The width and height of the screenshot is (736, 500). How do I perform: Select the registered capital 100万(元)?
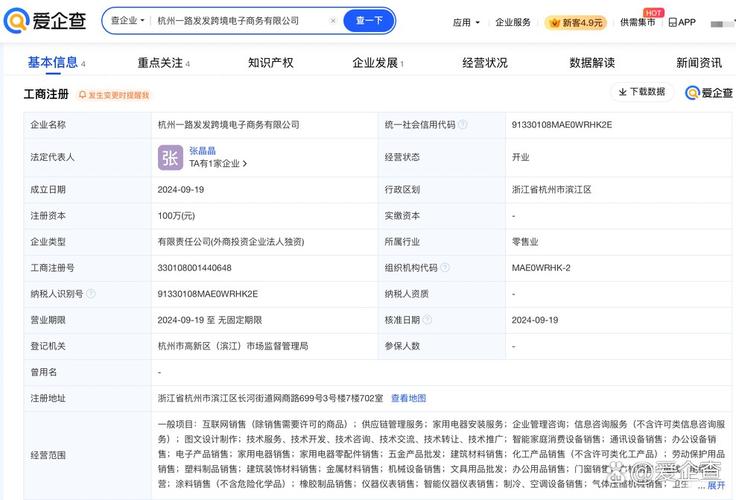pos(176,216)
